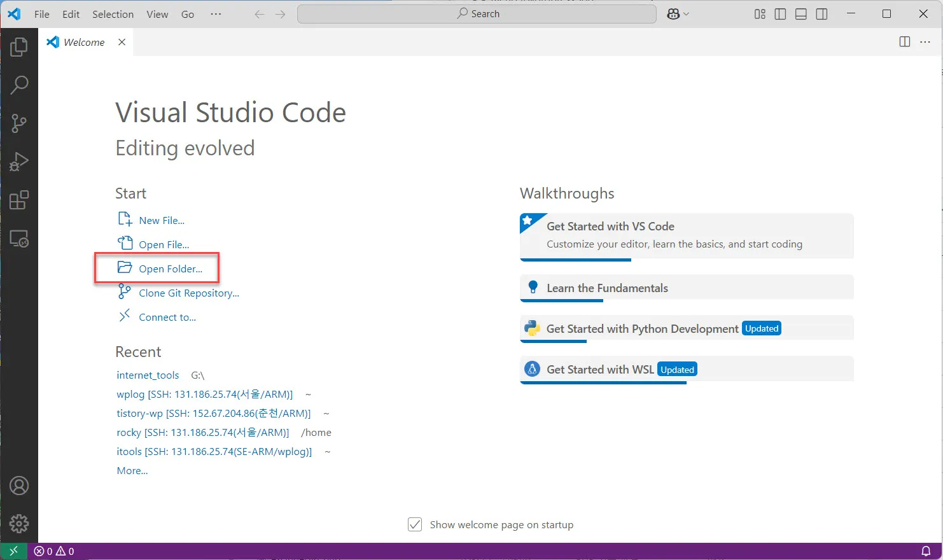
Task: Toggle the Panel visibility in title bar
Action: tap(801, 13)
